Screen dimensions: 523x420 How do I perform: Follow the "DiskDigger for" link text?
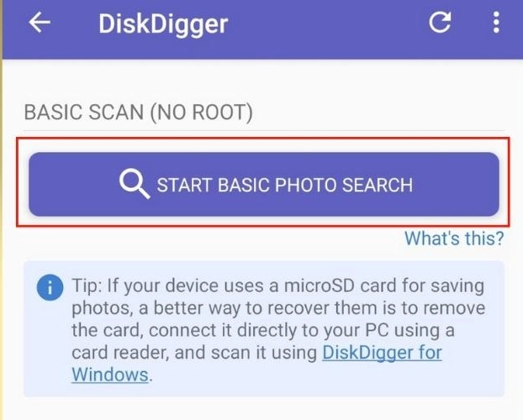tap(383, 353)
